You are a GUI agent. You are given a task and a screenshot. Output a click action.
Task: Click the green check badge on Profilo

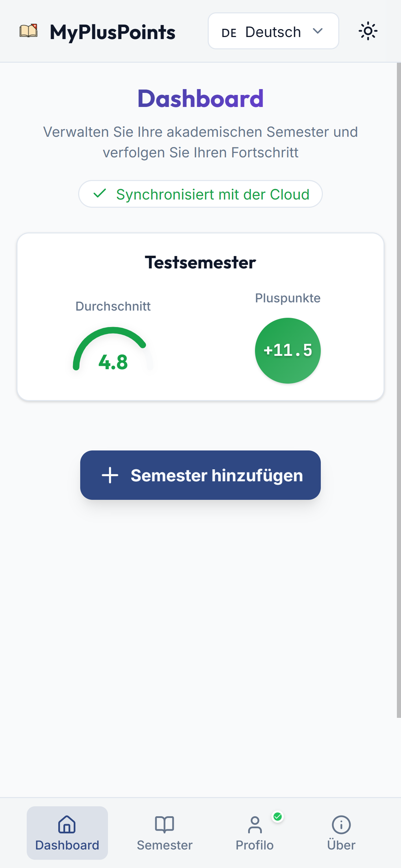click(x=278, y=817)
